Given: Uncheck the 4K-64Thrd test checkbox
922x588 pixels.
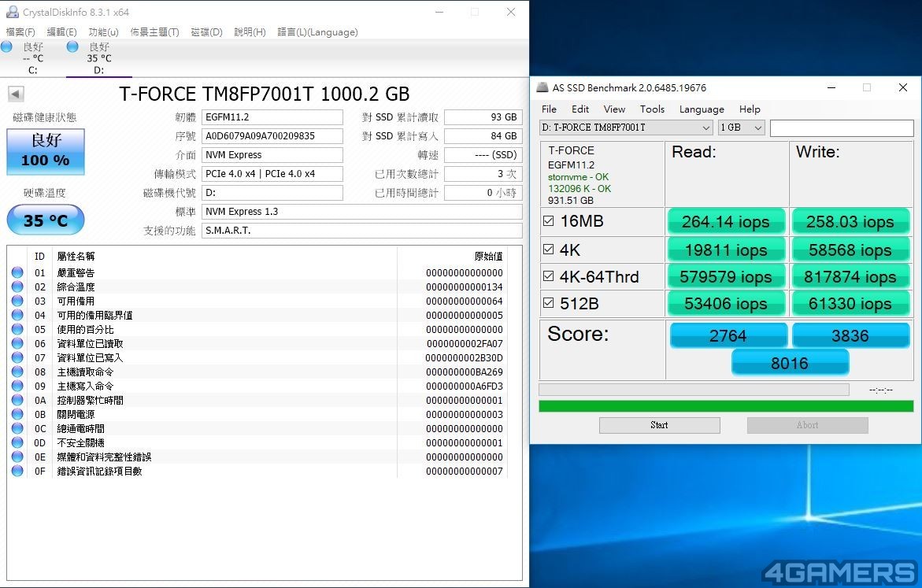Looking at the screenshot, I should tap(548, 276).
